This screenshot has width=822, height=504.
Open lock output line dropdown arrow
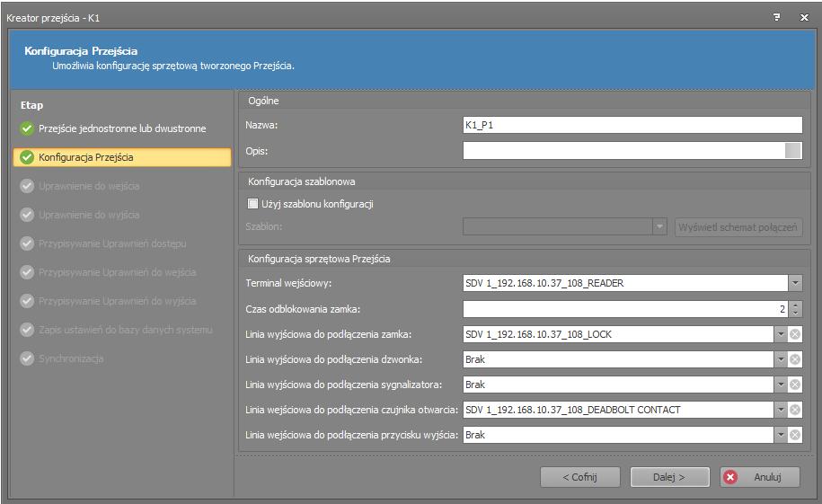point(781,334)
